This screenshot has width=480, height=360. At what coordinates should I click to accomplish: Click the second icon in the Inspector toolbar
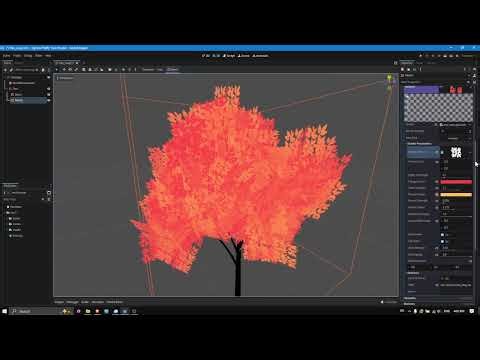408,69
